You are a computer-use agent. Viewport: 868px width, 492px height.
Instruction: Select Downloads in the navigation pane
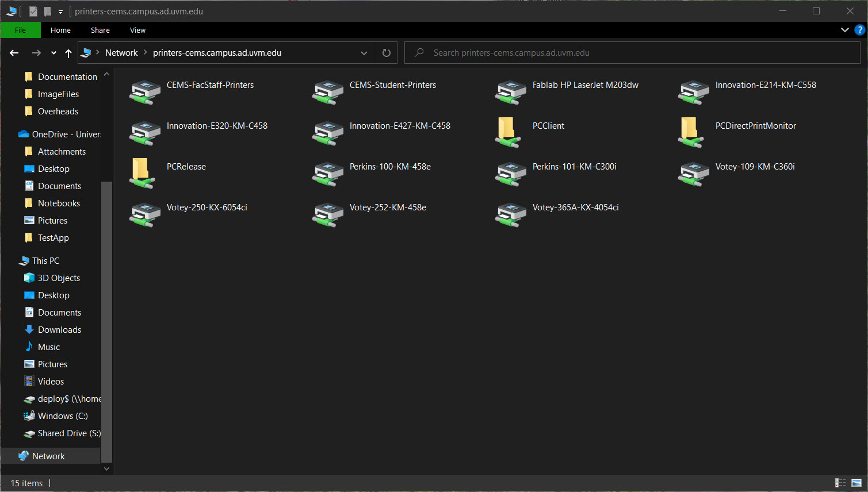click(x=59, y=330)
